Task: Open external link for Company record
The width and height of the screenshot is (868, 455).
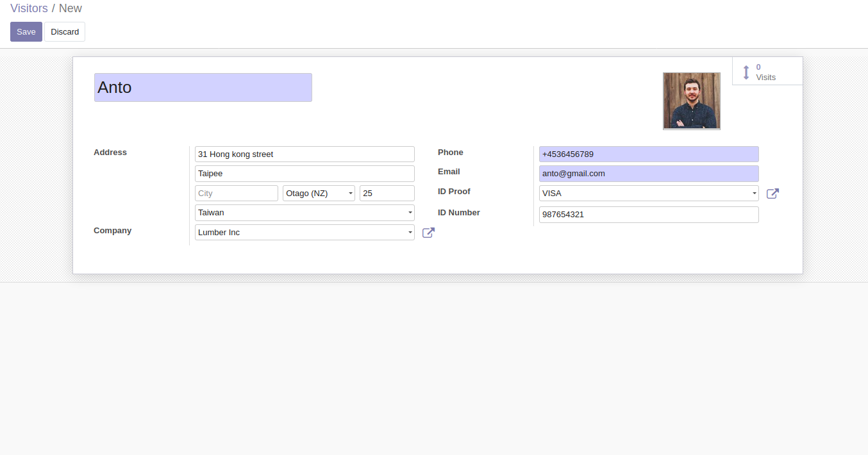Action: [x=428, y=233]
